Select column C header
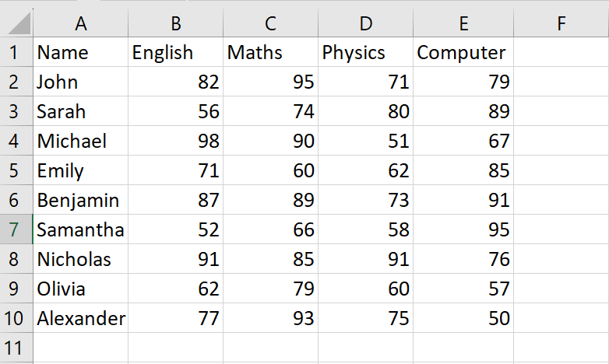The width and height of the screenshot is (609, 364). click(x=271, y=23)
